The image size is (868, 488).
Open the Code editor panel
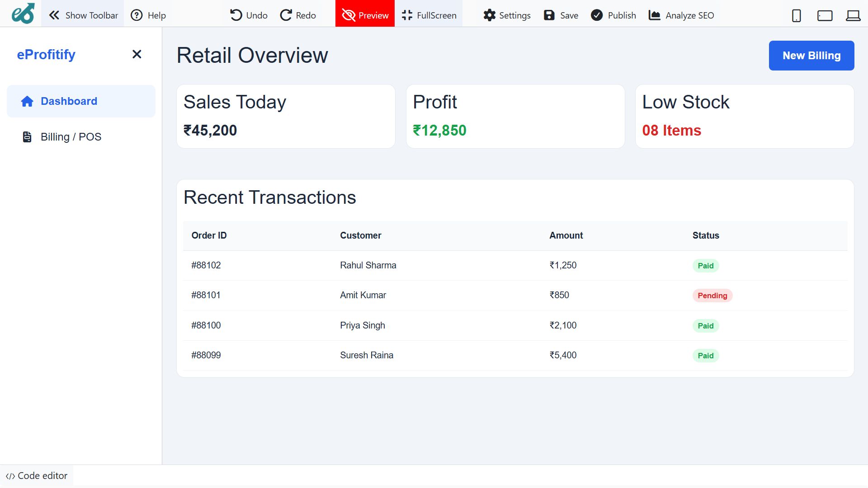click(x=37, y=476)
